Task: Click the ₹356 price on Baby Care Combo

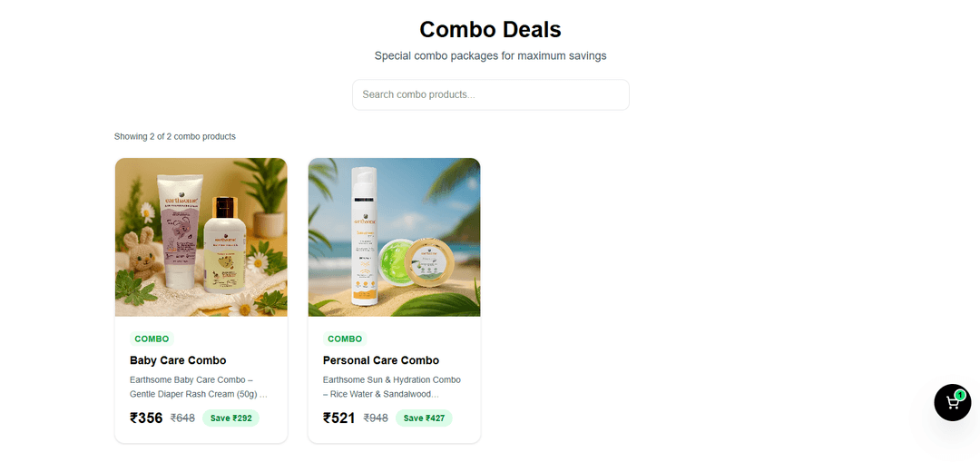Action: [x=146, y=418]
